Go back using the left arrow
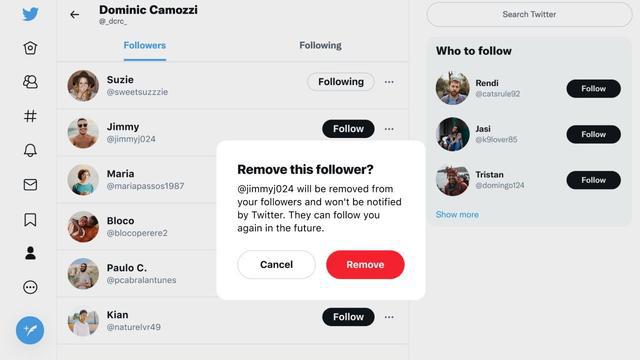Viewport: 640px width, 360px height. 74,15
